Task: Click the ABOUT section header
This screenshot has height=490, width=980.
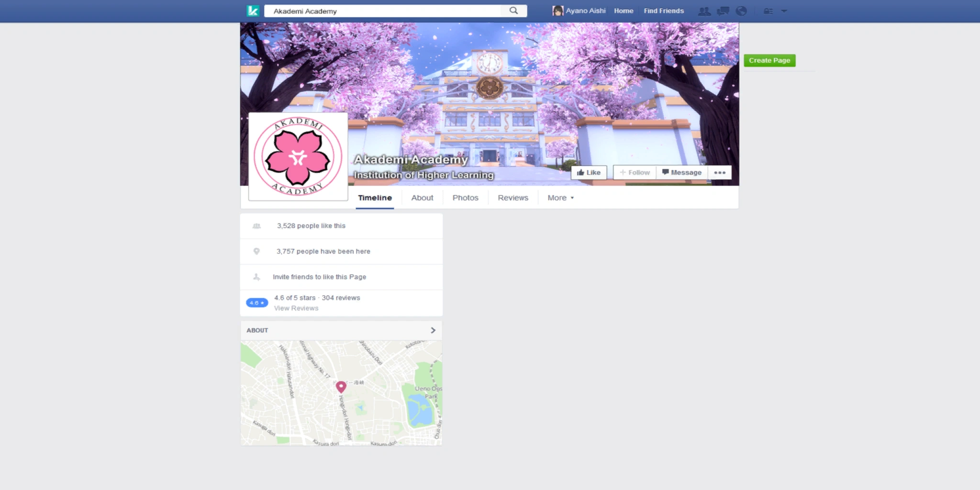Action: point(341,330)
